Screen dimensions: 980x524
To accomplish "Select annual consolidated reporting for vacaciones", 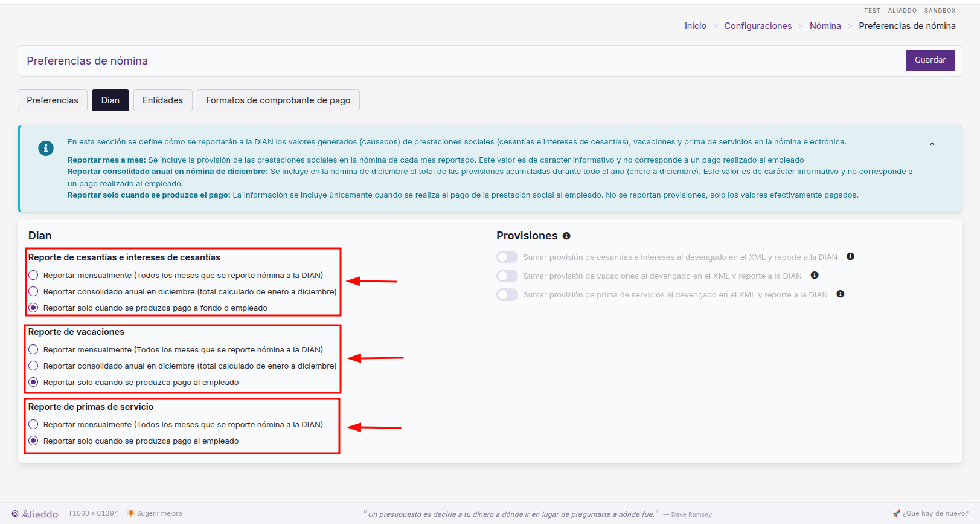I will pos(33,366).
